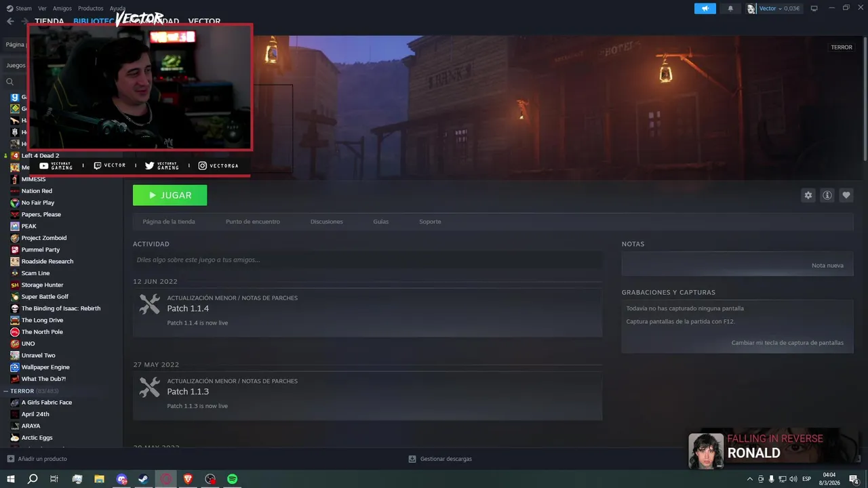Open the notifications bell
Image resolution: width=868 pixels, height=488 pixels.
[730, 8]
